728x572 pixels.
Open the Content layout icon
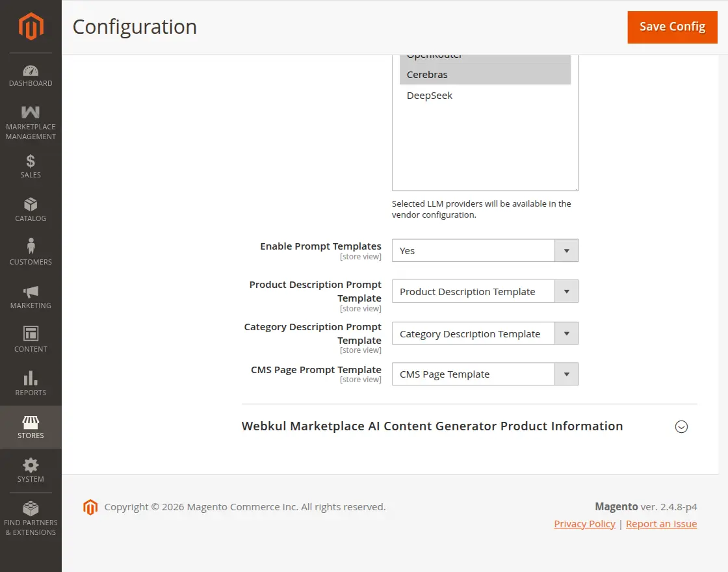point(31,333)
